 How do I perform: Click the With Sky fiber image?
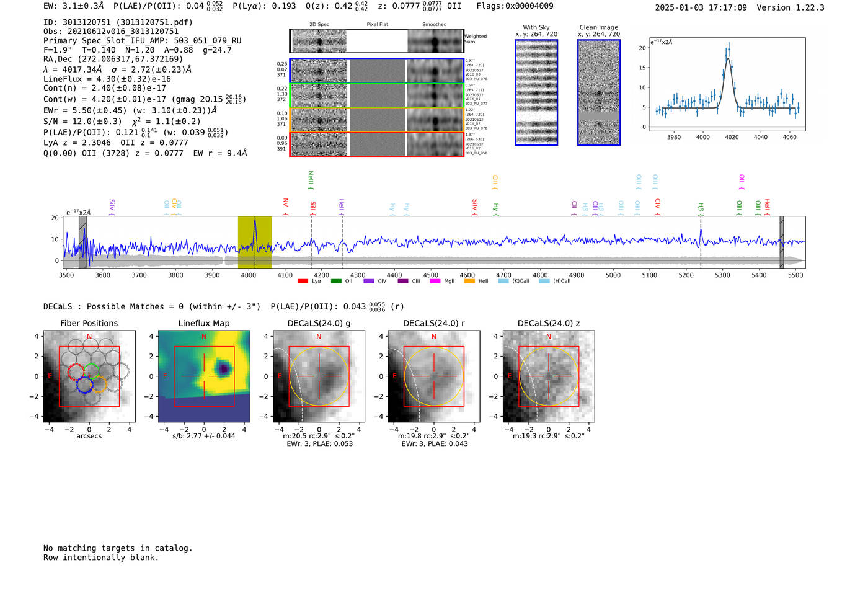pos(536,92)
